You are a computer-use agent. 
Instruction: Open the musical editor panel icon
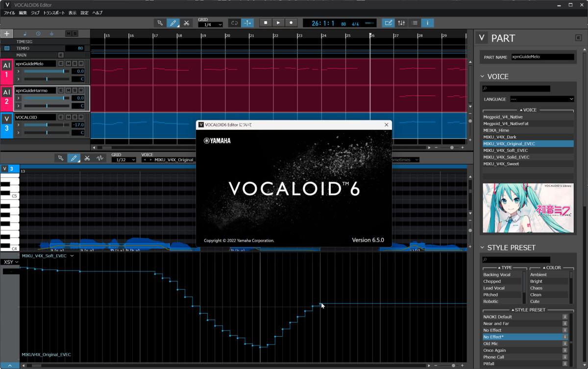click(388, 23)
